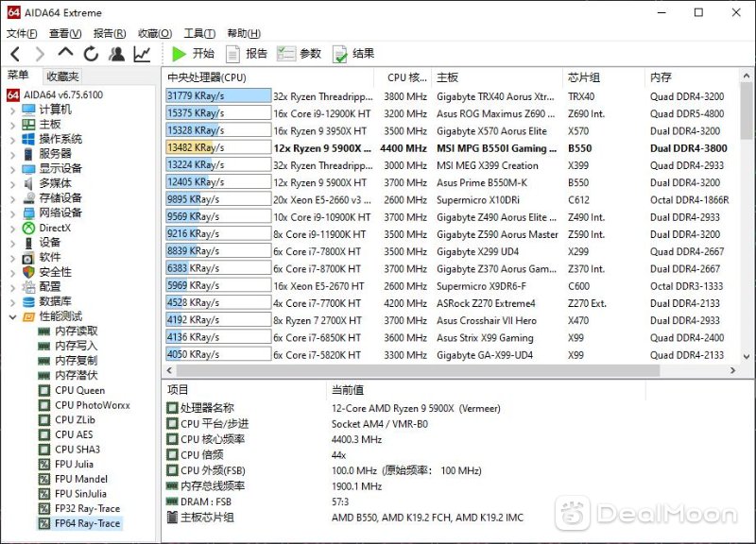Click the 结果 results button
756x544 pixels.
[x=353, y=54]
